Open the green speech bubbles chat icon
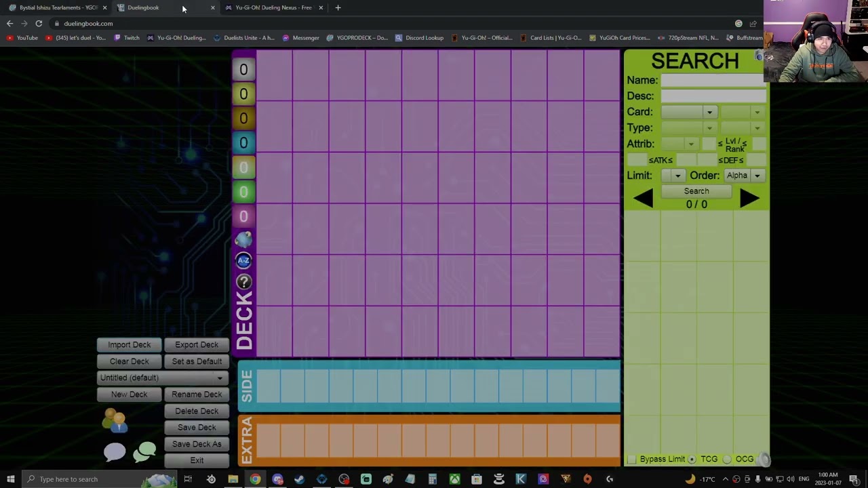Screen dimensions: 868x488 (x=144, y=451)
